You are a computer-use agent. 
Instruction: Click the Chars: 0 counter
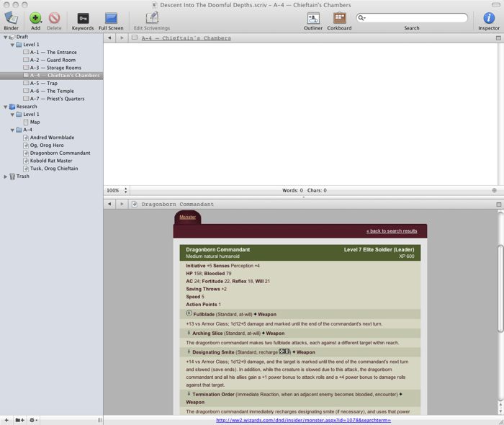(317, 190)
